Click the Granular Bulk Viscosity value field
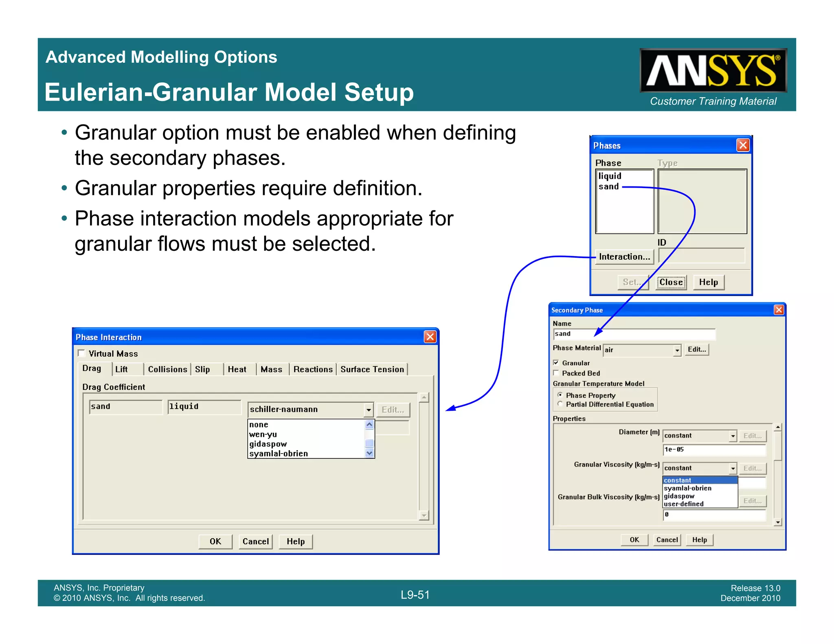 tap(714, 515)
